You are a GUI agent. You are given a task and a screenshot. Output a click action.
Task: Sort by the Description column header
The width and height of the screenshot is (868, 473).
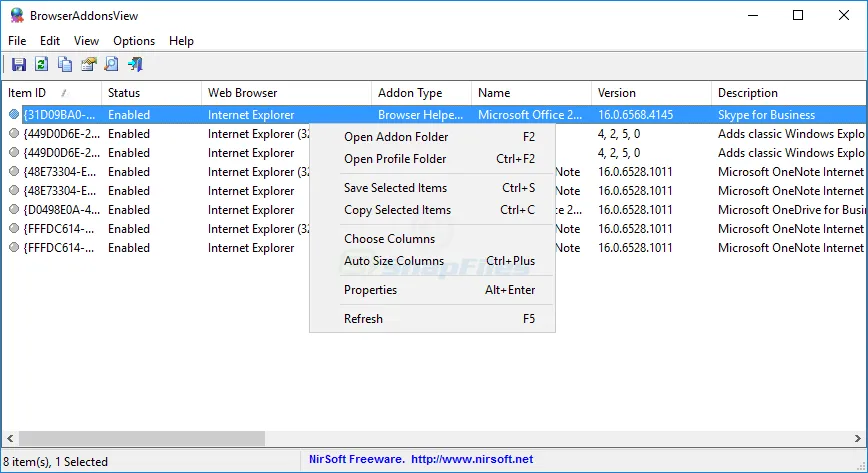(789, 93)
